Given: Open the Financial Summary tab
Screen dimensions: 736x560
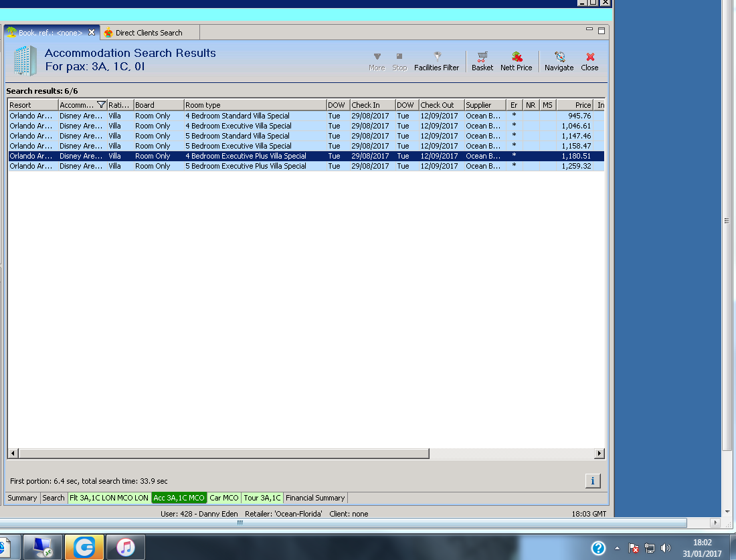Looking at the screenshot, I should point(315,498).
